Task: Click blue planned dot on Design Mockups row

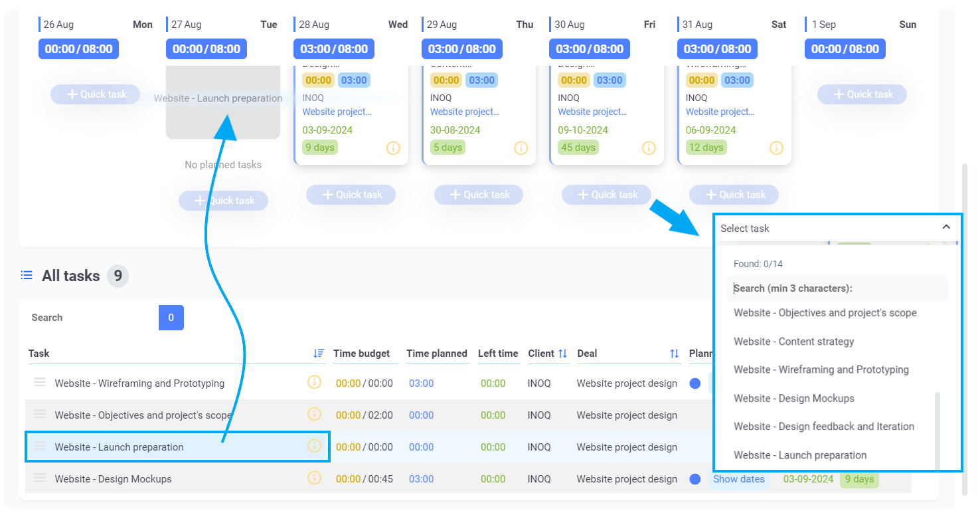Action: point(695,479)
